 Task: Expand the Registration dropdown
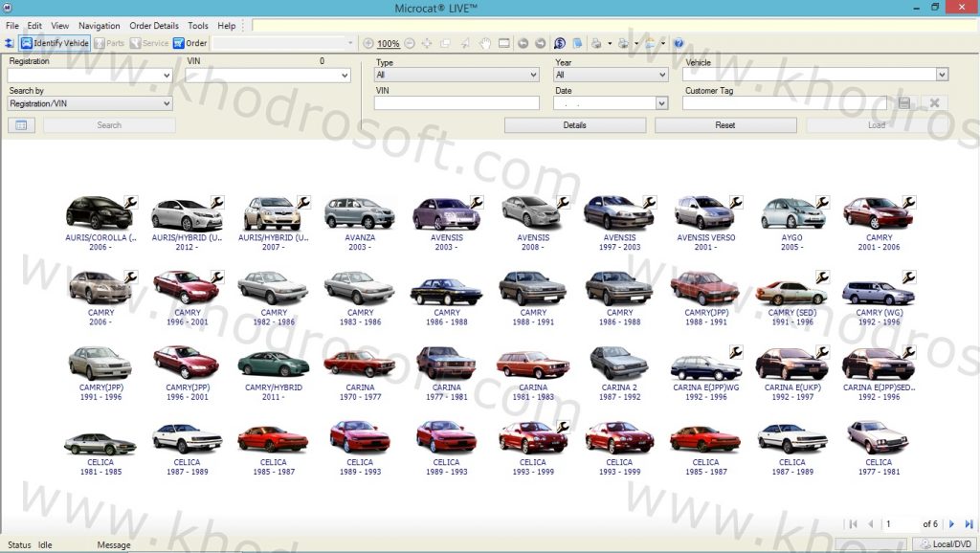coord(167,76)
